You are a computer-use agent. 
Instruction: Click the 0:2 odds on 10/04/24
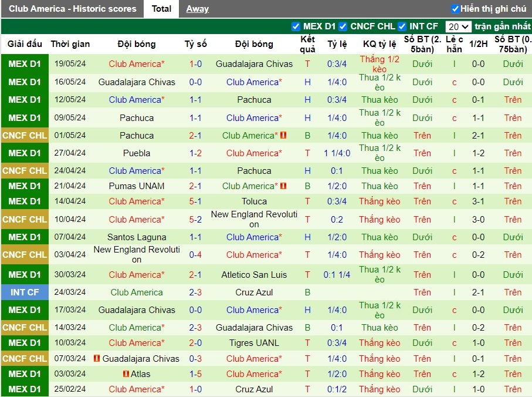[x=337, y=220]
